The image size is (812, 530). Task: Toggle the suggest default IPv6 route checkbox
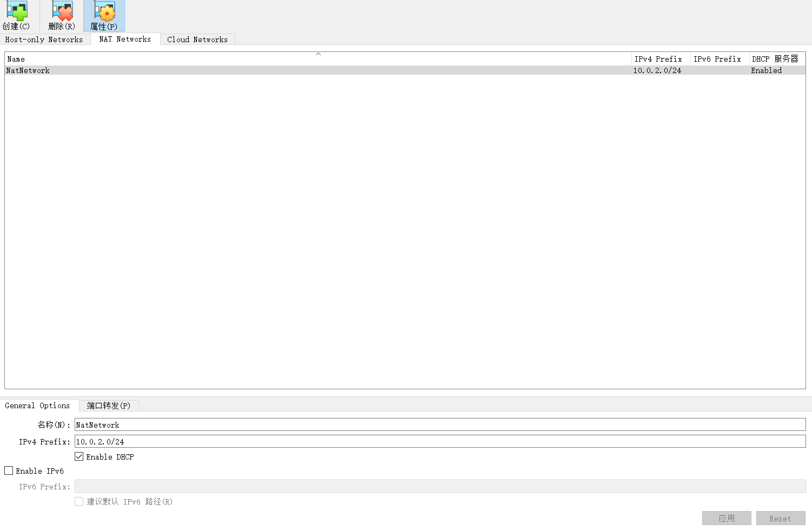pos(80,502)
